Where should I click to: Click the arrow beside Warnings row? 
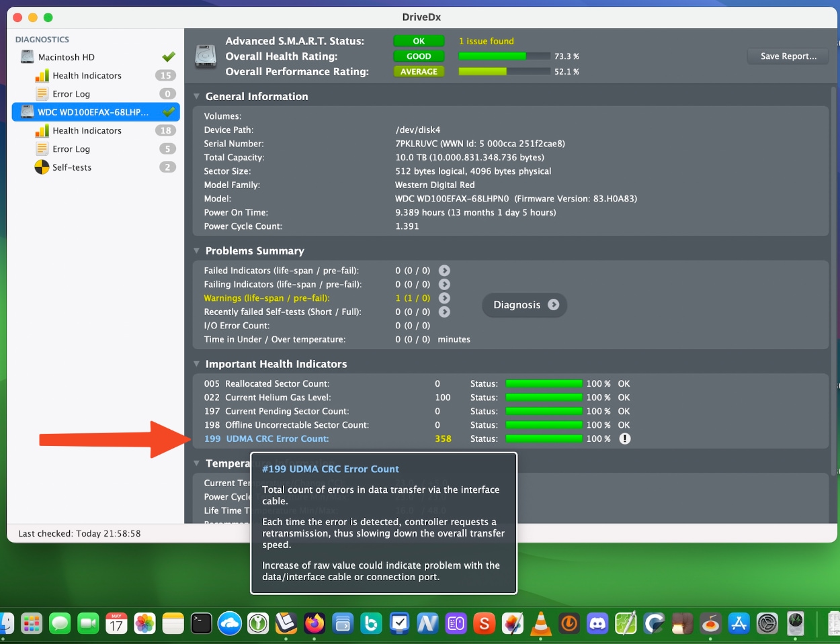tap(444, 298)
